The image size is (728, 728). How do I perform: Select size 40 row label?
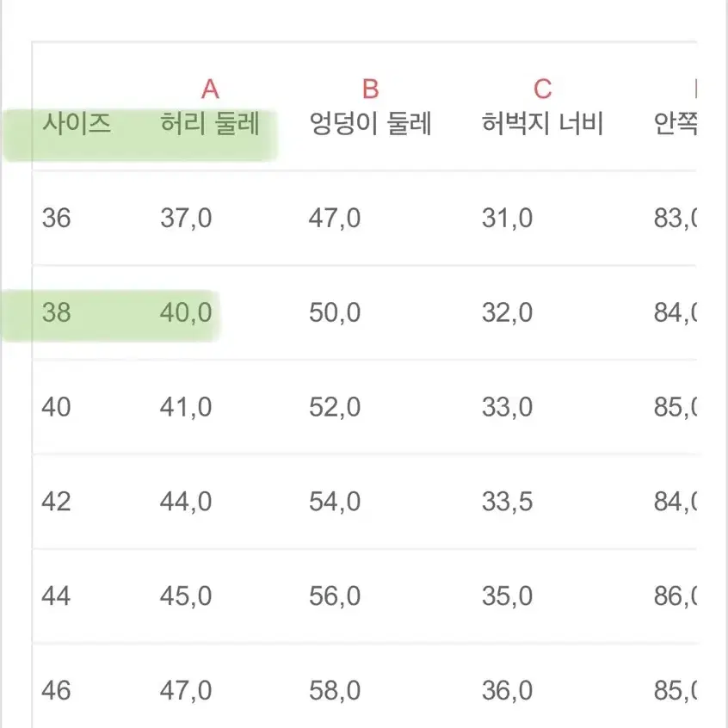pos(56,407)
